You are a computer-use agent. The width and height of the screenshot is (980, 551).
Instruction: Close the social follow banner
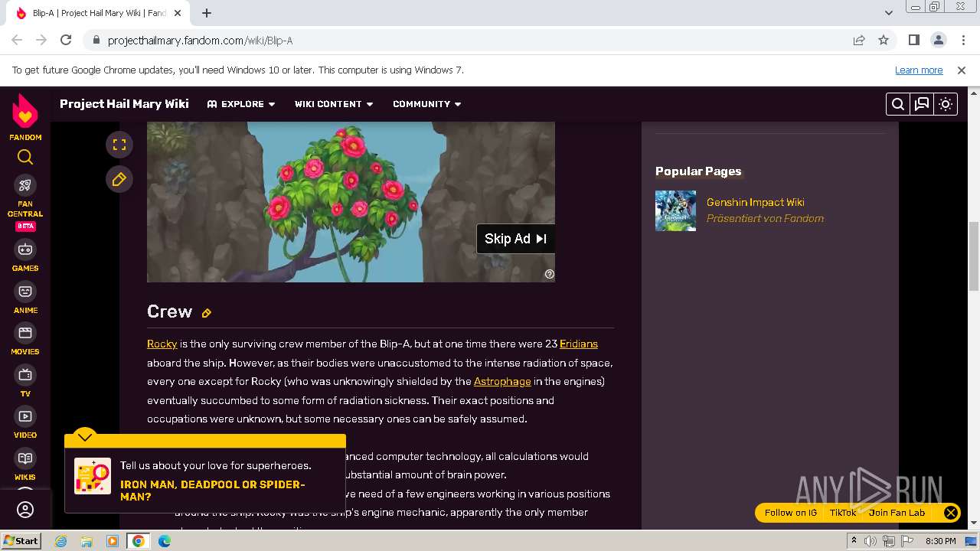click(950, 513)
